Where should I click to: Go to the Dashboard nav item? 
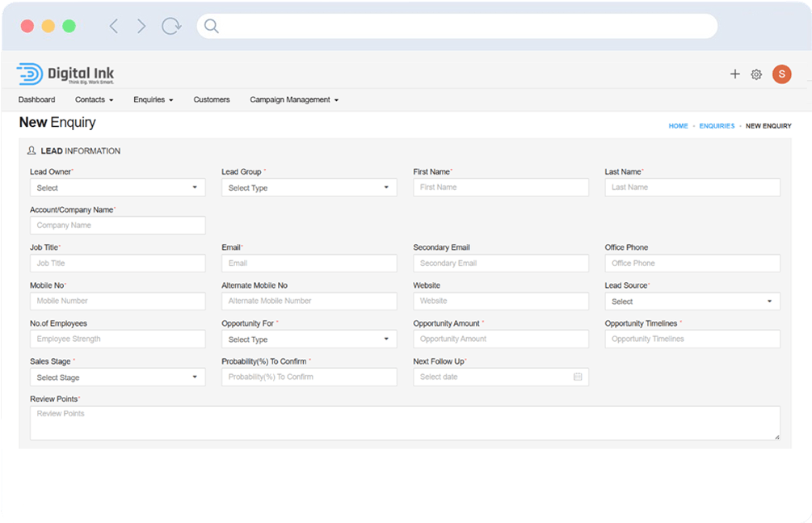(37, 99)
